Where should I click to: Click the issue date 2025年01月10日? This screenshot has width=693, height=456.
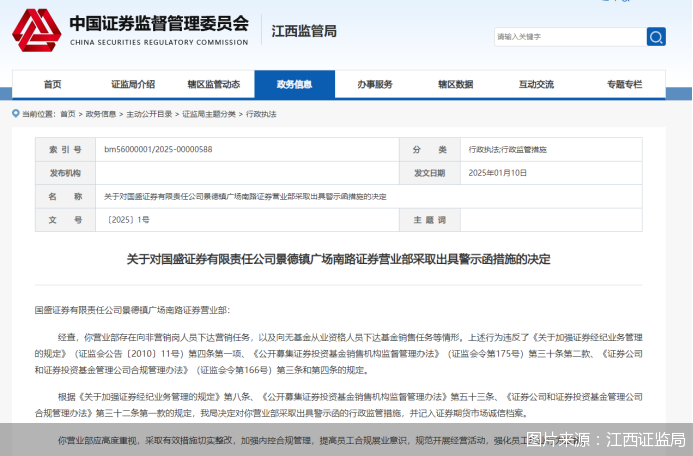[x=498, y=173]
